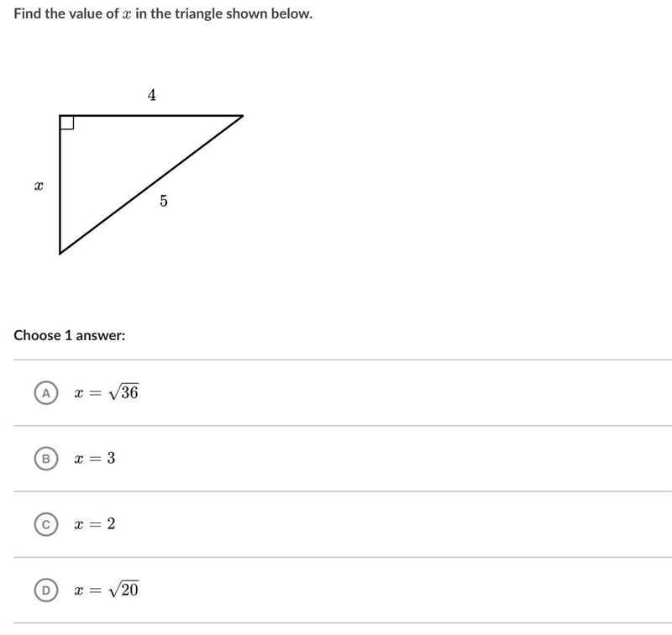This screenshot has height=635, width=672.
Task: Click the triangle's top horizontal side
Action: (x=151, y=116)
